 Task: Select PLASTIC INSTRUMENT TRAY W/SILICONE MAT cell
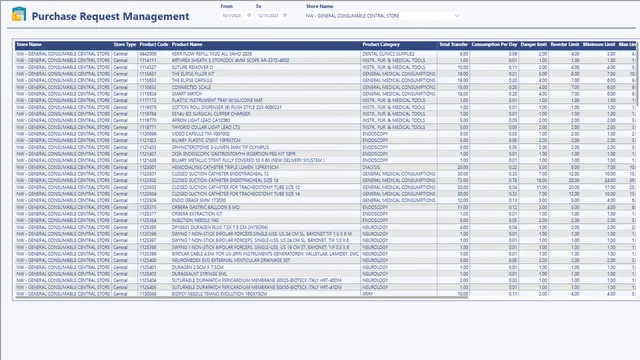(x=217, y=100)
